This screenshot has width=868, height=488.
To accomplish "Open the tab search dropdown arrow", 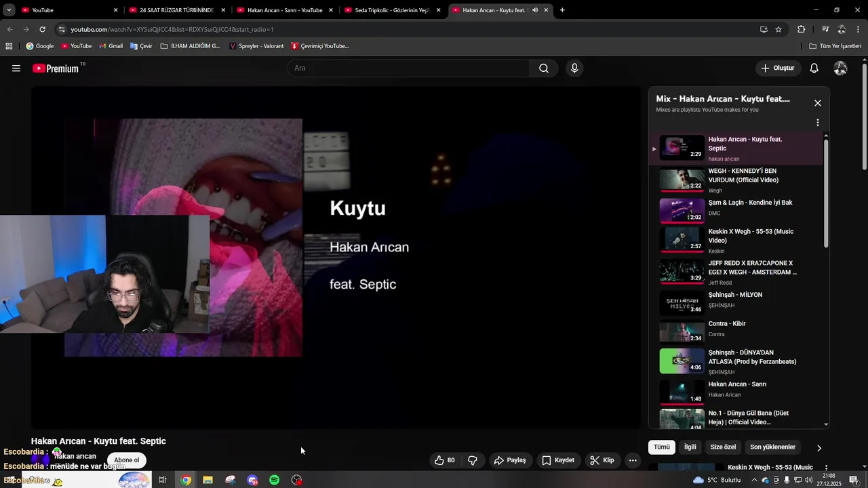I will tap(9, 10).
